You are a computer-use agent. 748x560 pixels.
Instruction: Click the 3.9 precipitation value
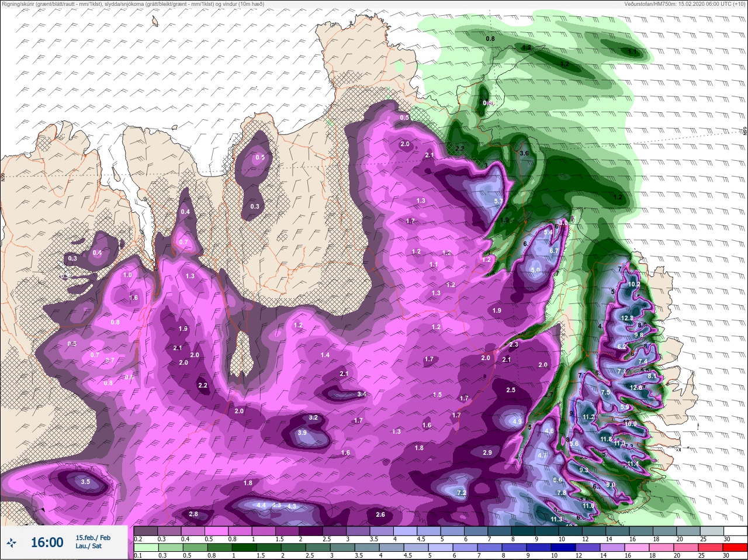[302, 433]
